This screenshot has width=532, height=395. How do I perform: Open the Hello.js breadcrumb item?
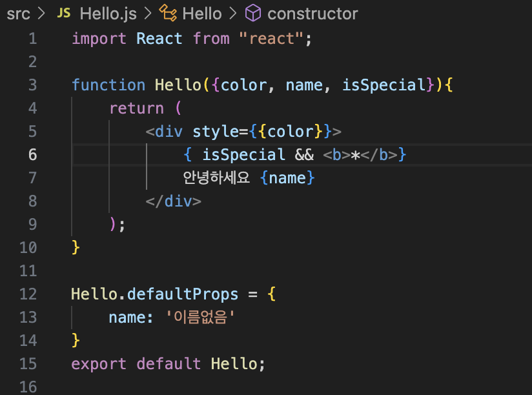tap(108, 14)
